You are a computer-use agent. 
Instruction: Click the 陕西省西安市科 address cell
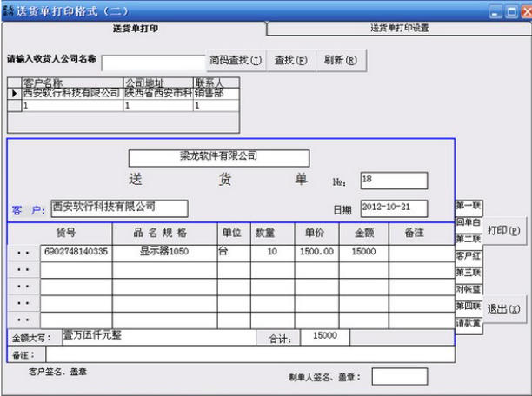pos(158,93)
